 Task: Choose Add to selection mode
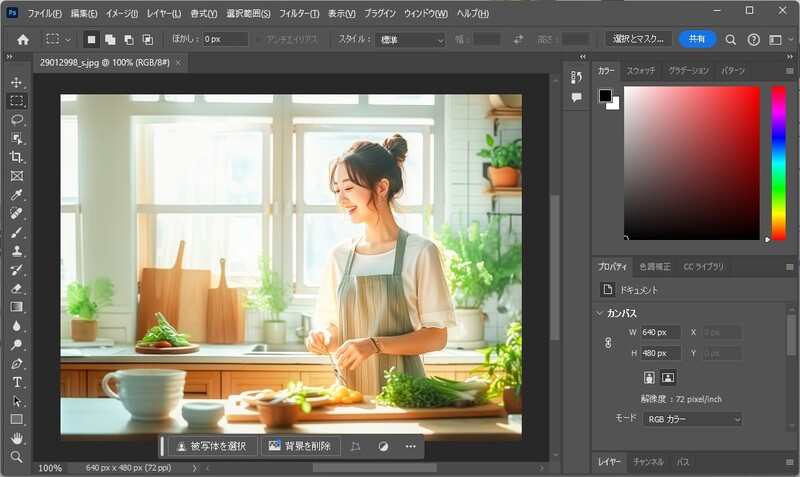110,39
